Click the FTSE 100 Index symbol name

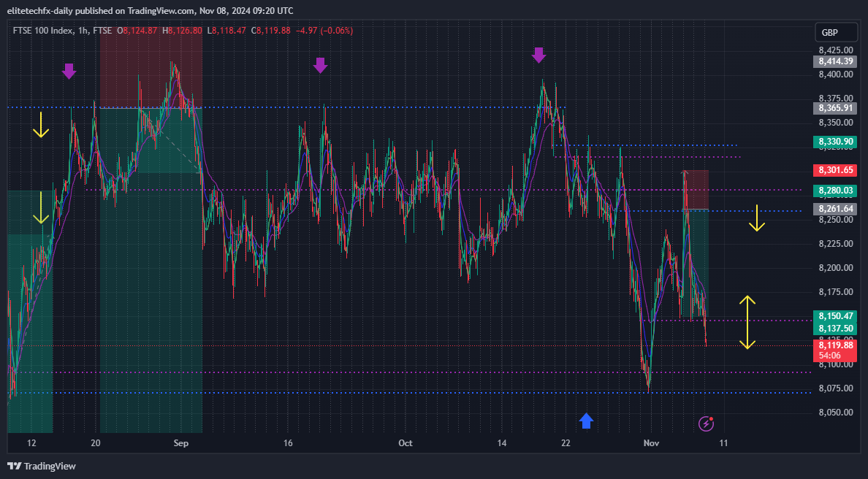pyautogui.click(x=42, y=31)
